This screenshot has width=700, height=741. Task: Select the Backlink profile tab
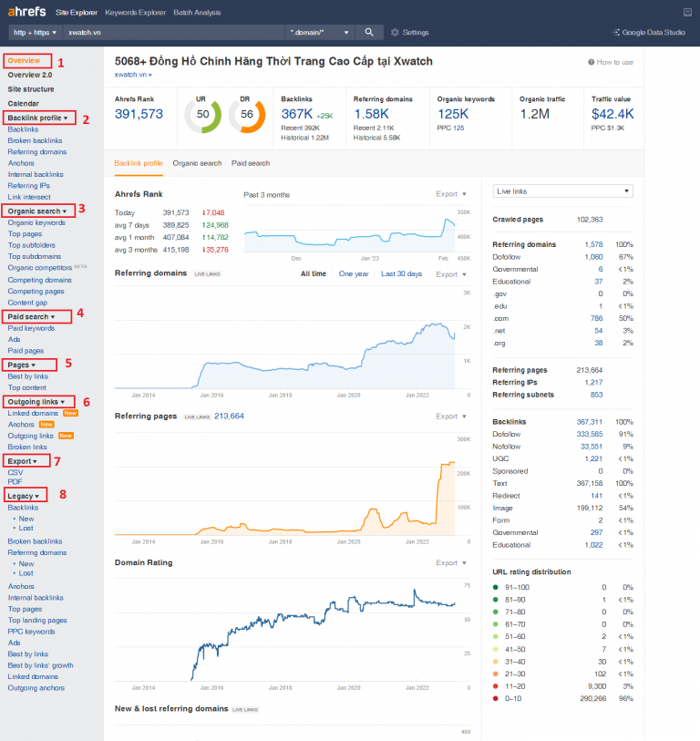(x=139, y=163)
